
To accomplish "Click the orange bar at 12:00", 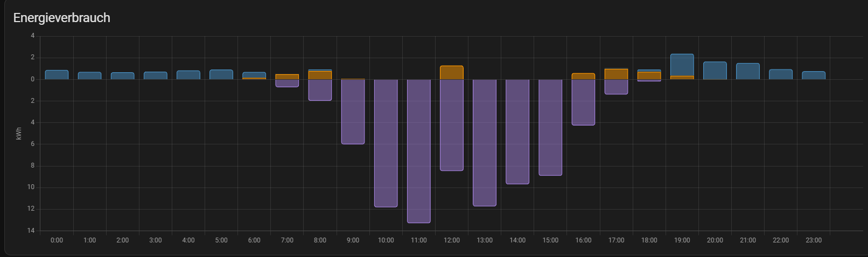I will pos(452,73).
